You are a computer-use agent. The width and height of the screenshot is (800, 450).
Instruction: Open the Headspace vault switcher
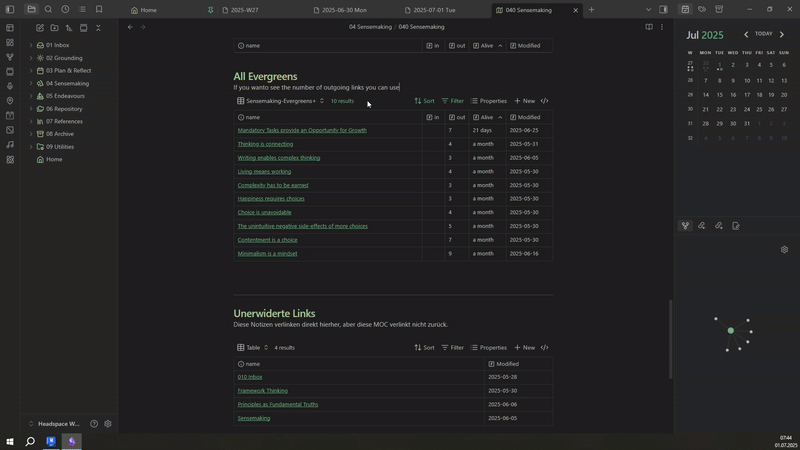pyautogui.click(x=55, y=423)
